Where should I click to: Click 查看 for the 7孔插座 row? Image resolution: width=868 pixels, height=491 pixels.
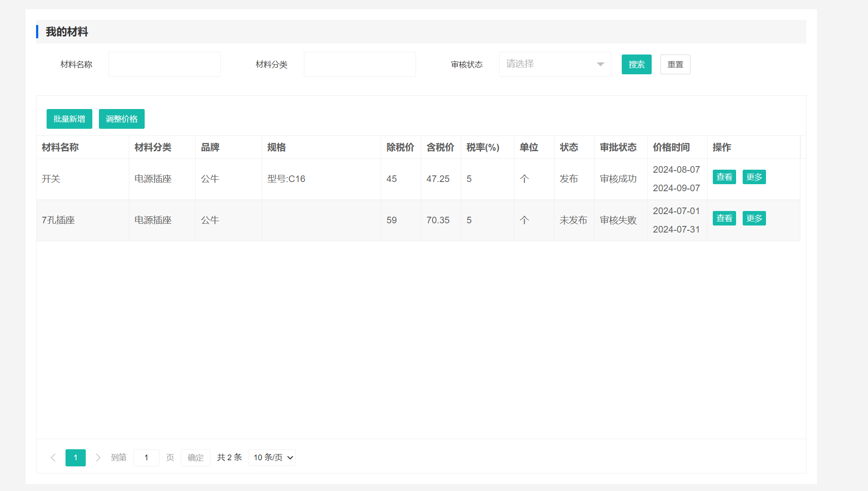point(724,218)
